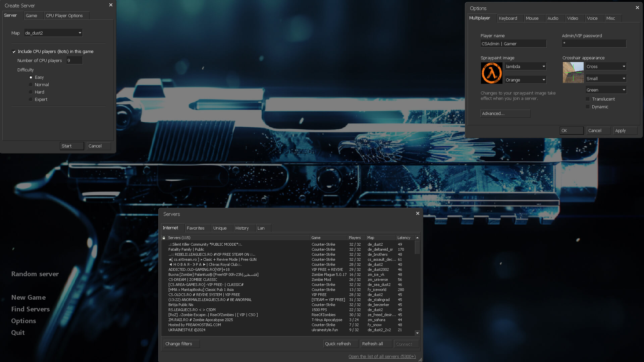Viewport: 644px width, 362px height.
Task: Open the Green crosshair color dropdown
Action: tap(606, 90)
